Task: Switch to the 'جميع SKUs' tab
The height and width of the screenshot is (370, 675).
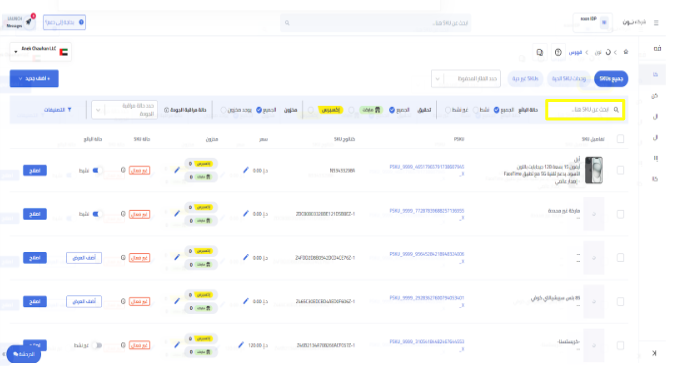Action: [x=611, y=79]
